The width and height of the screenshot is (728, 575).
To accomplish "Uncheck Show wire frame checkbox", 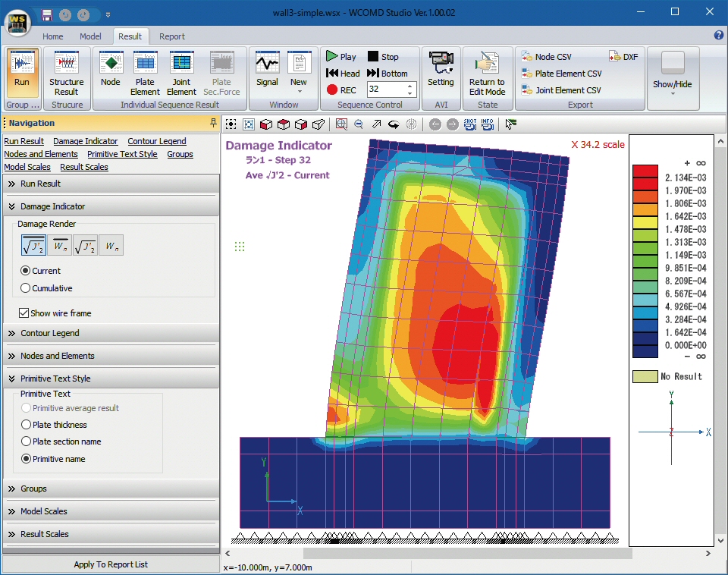I will click(24, 313).
